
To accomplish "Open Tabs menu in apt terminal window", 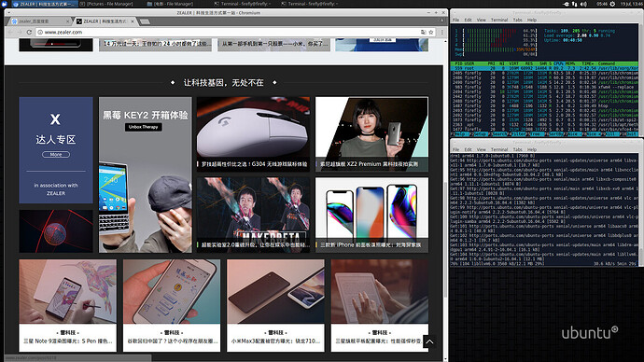I will point(517,149).
